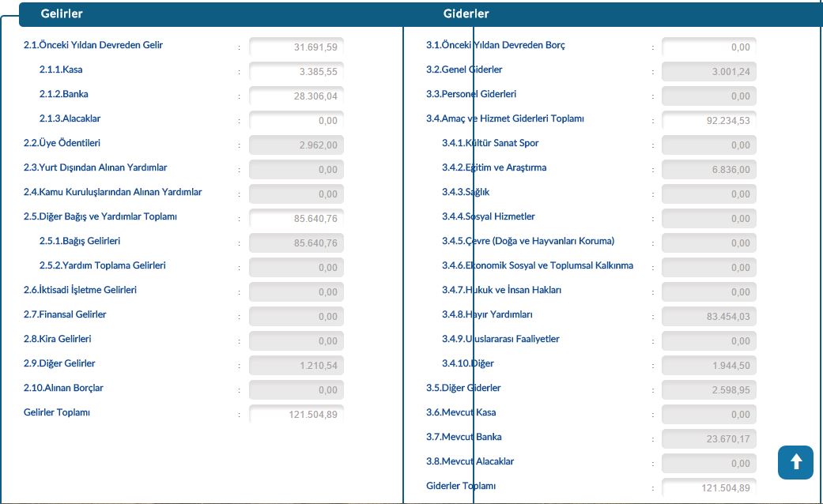The width and height of the screenshot is (823, 504).
Task: Select the Kira Gelirleri amount field
Action: tap(296, 340)
